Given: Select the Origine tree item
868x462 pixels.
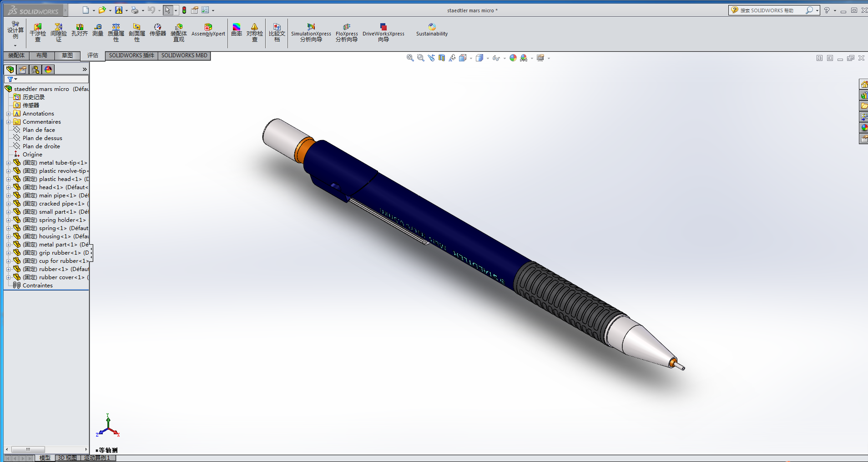Looking at the screenshot, I should pos(32,155).
